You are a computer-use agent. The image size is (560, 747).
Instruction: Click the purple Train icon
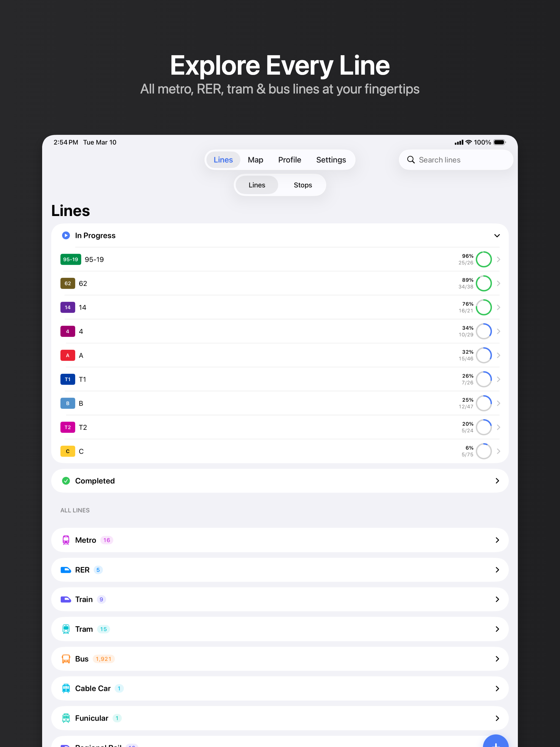click(x=66, y=599)
